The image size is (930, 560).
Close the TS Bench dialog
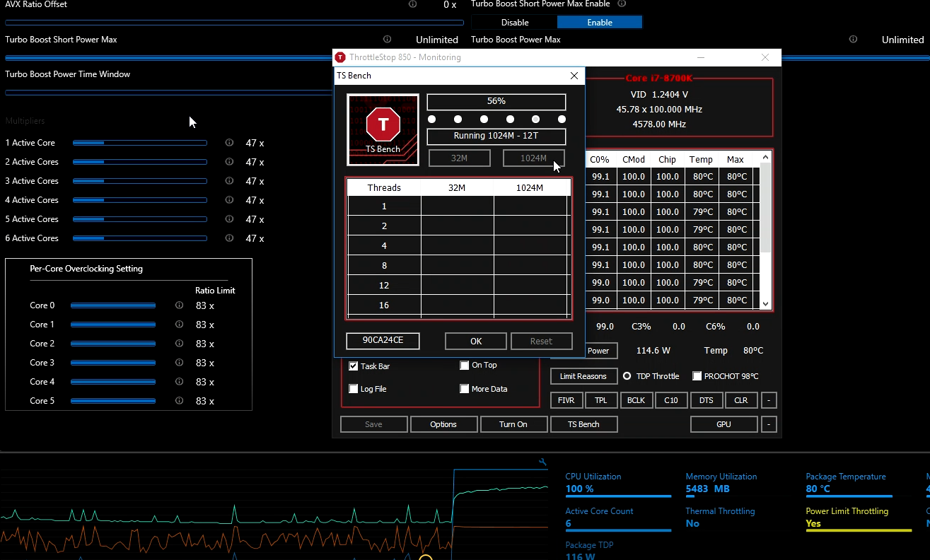pyautogui.click(x=574, y=76)
